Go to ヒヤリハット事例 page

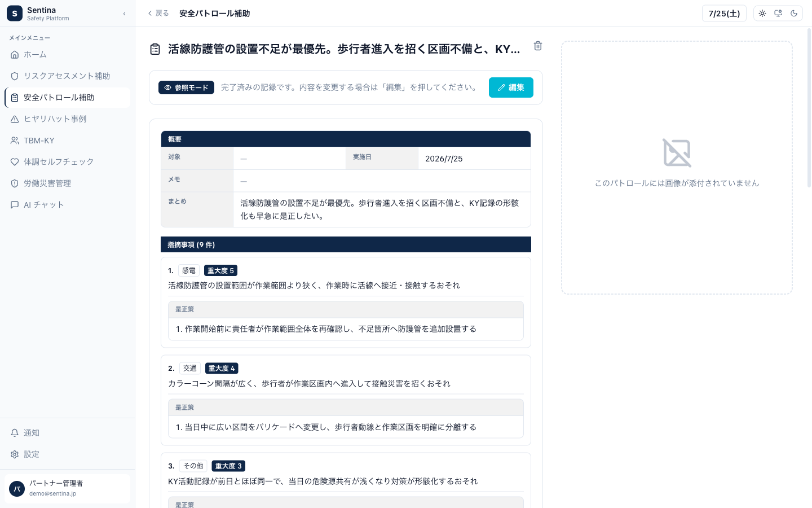(x=67, y=119)
